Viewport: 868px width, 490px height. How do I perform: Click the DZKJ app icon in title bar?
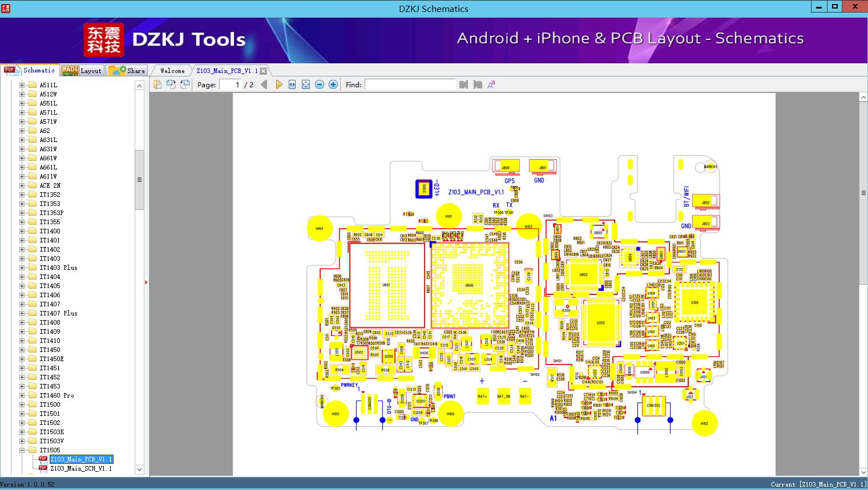[x=5, y=8]
